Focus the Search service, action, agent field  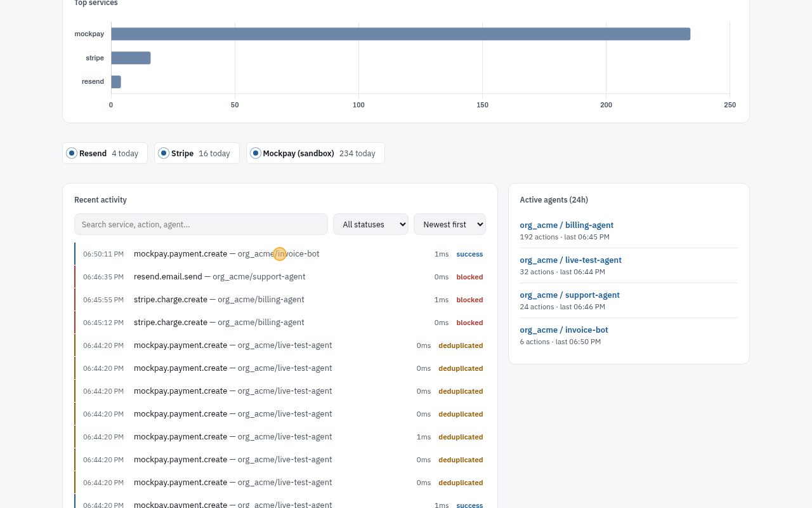201,224
